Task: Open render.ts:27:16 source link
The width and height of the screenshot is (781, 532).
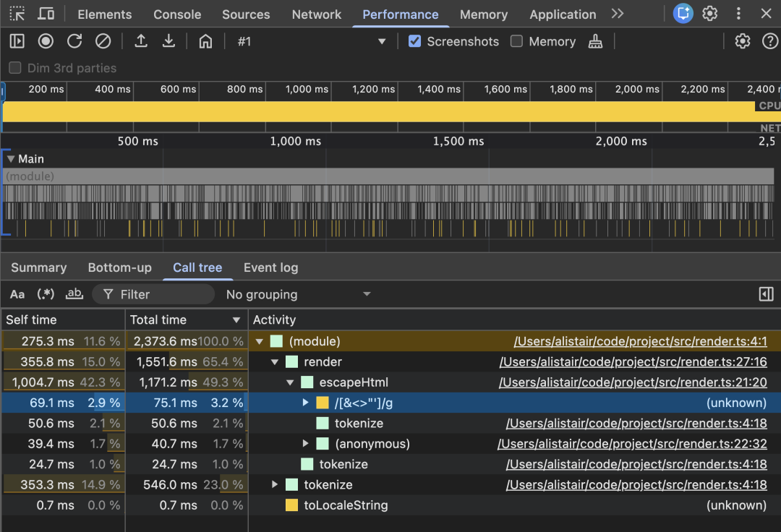Action: (633, 362)
